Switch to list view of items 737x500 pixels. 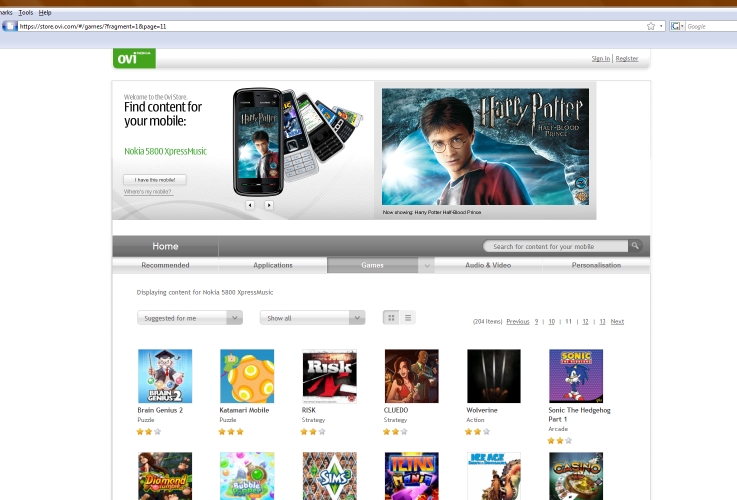(x=408, y=318)
